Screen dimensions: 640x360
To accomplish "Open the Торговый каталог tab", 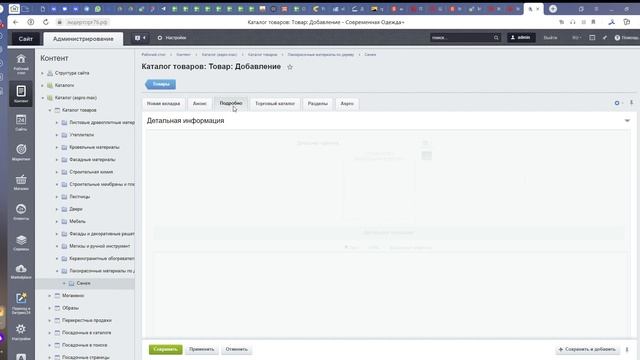I will pos(275,103).
